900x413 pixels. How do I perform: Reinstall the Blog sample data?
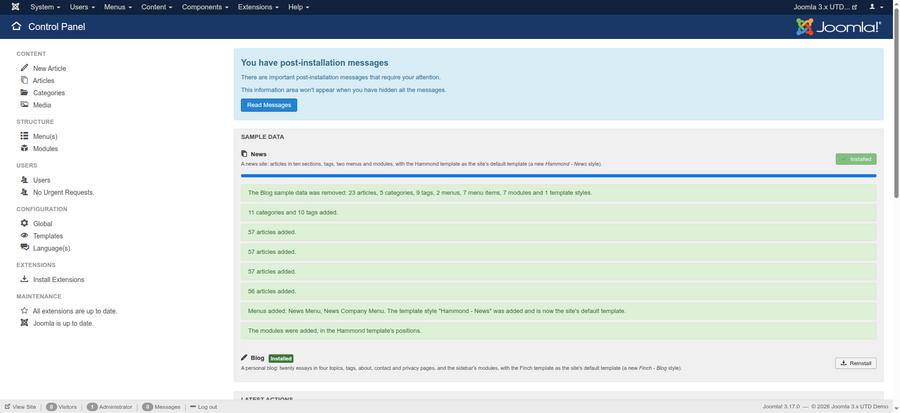tap(856, 363)
